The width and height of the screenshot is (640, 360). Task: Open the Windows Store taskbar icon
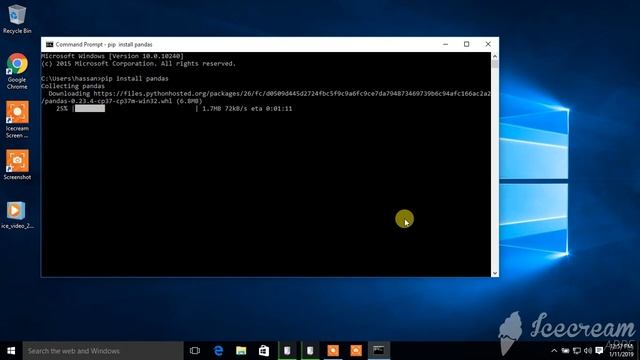coord(264,351)
